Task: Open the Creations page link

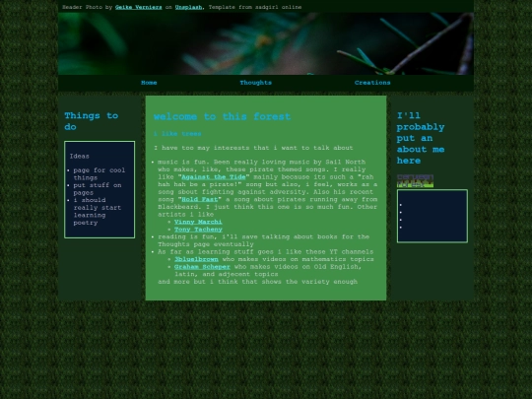Action: coord(372,83)
